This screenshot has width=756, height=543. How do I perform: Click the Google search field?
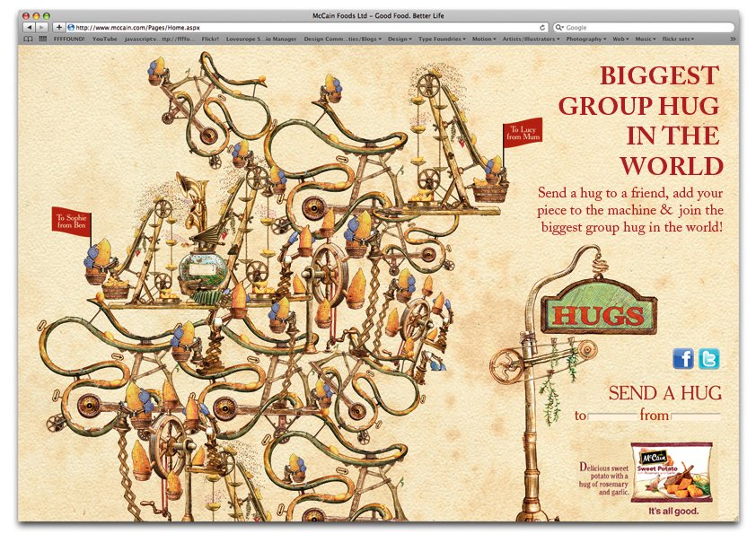coord(643,28)
